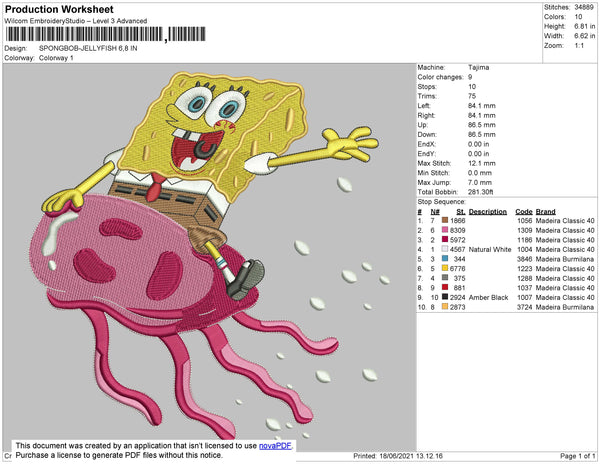The image size is (600, 464).
Task: Click the Machine value 'Tajima'
Action: pyautogui.click(x=478, y=67)
